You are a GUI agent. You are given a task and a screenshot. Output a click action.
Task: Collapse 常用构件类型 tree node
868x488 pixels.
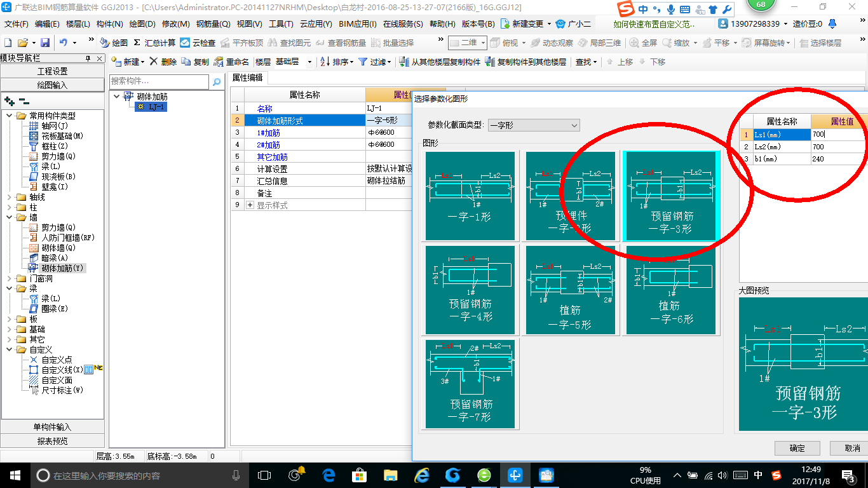pos(9,116)
